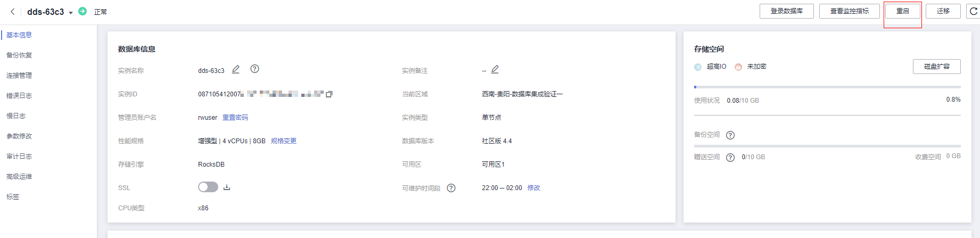980x238 pixels.
Task: Click the help icon beside 赠送空间
Action: (730, 158)
